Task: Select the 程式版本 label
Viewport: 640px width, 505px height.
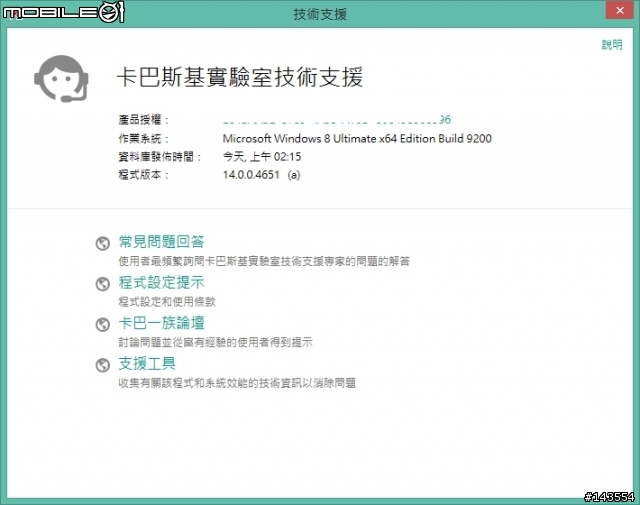Action: (144, 175)
